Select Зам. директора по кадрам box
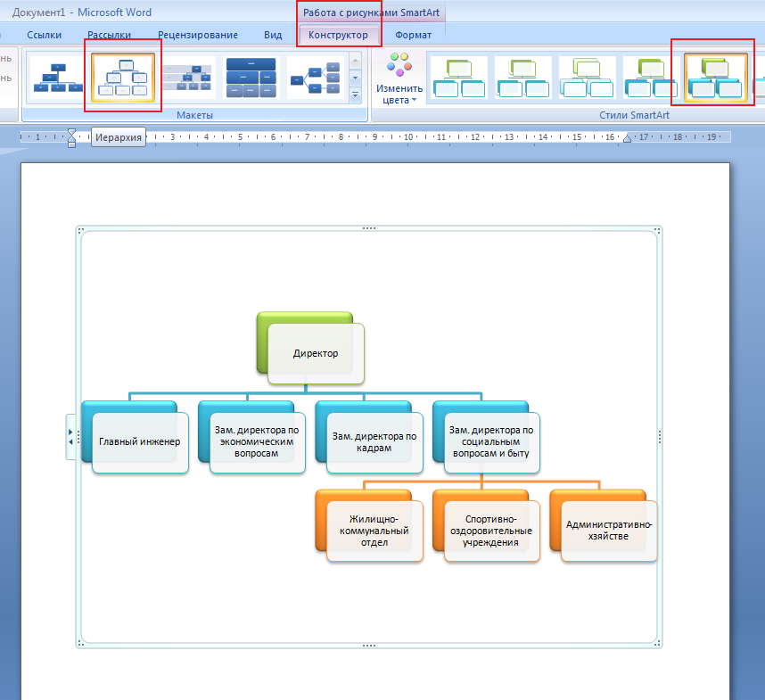Viewport: 765px width, 700px height. 374,442
